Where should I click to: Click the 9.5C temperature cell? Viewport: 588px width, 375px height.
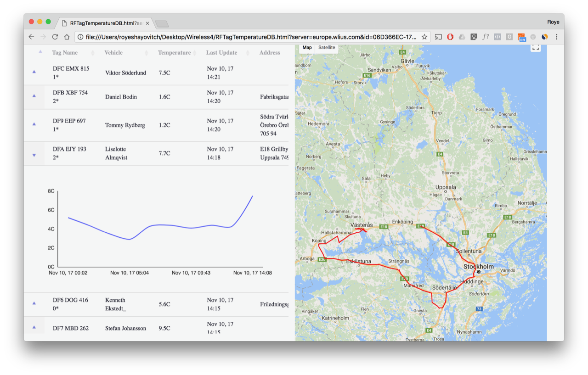(164, 328)
